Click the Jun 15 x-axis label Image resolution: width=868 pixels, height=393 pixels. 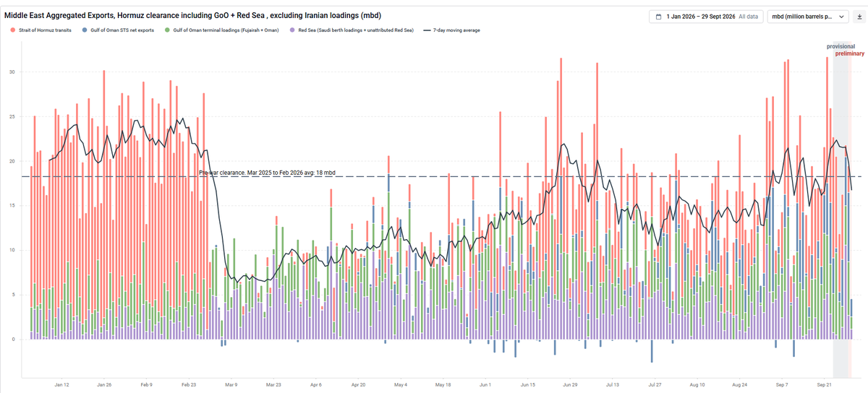pos(528,386)
